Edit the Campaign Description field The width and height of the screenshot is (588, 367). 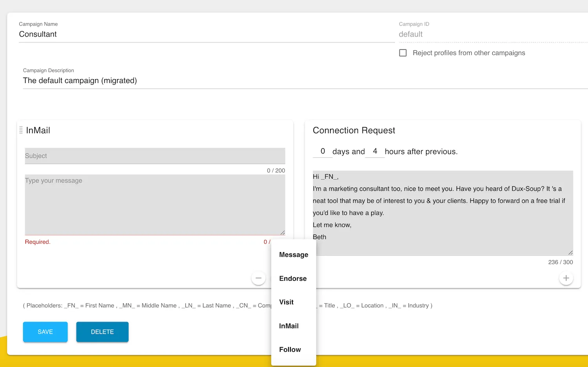click(x=305, y=81)
